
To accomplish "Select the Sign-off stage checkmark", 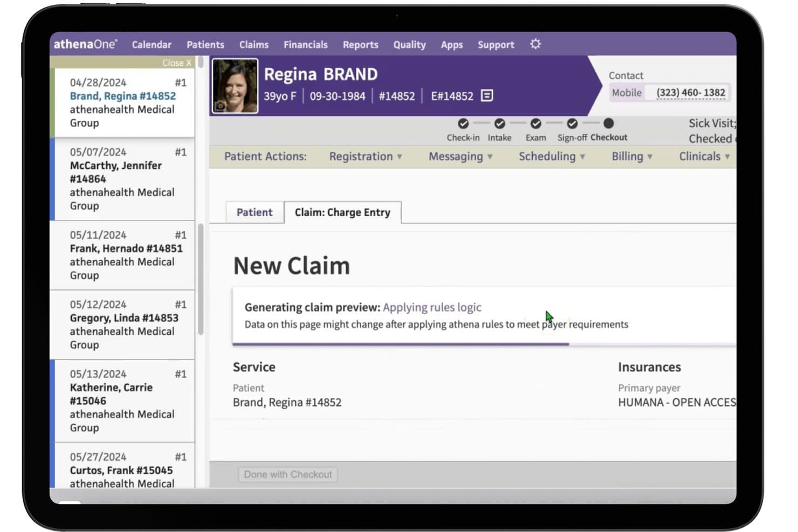I will pyautogui.click(x=572, y=123).
